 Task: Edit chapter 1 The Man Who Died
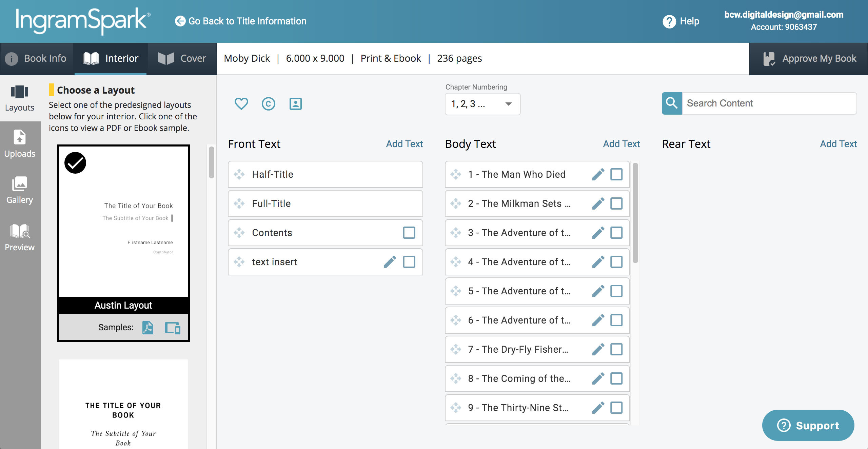coord(598,174)
